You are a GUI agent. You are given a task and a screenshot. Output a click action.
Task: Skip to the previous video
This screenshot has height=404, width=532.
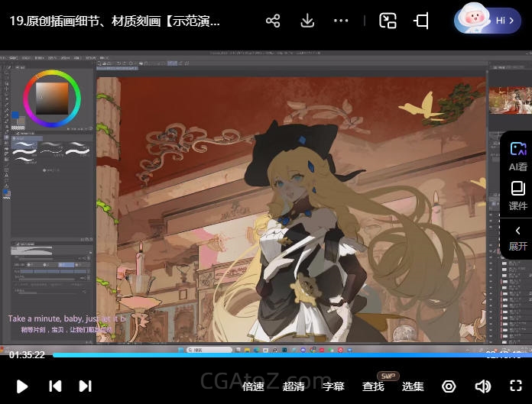(x=55, y=386)
